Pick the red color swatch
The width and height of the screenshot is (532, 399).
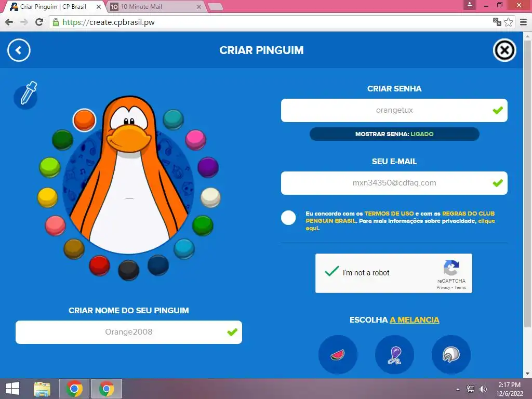pyautogui.click(x=99, y=265)
